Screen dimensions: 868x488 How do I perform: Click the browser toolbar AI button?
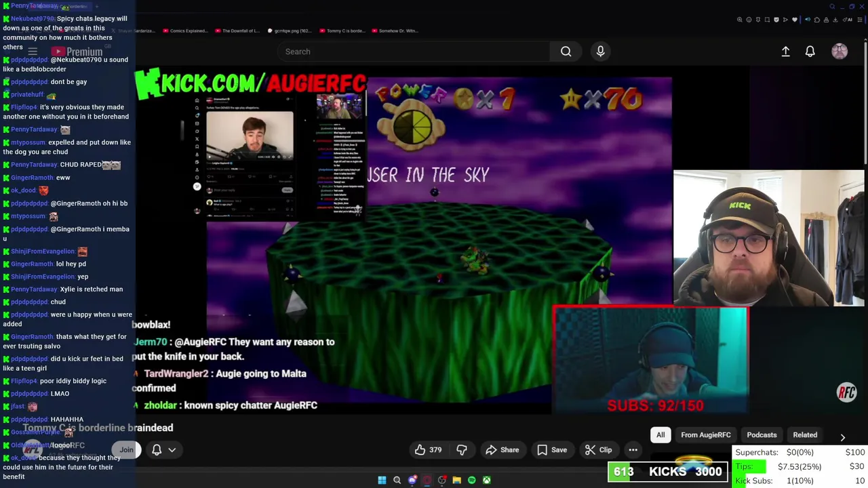click(848, 20)
